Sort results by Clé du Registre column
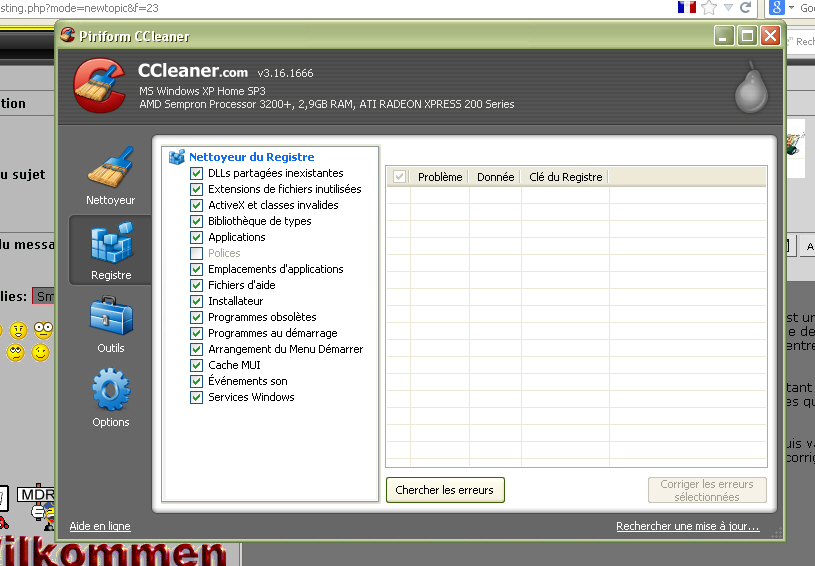The image size is (815, 566). (x=566, y=177)
